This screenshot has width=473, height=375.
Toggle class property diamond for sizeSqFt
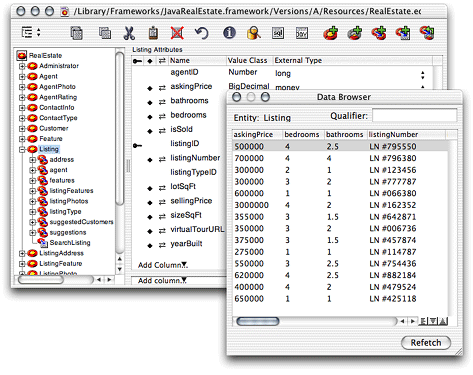tap(150, 217)
